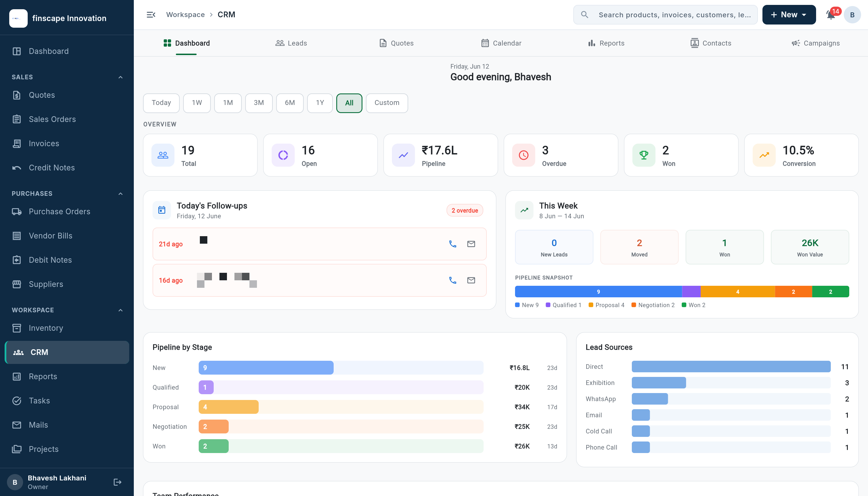The width and height of the screenshot is (868, 496).
Task: Click the Workspace breadcrumb link
Action: pos(185,15)
